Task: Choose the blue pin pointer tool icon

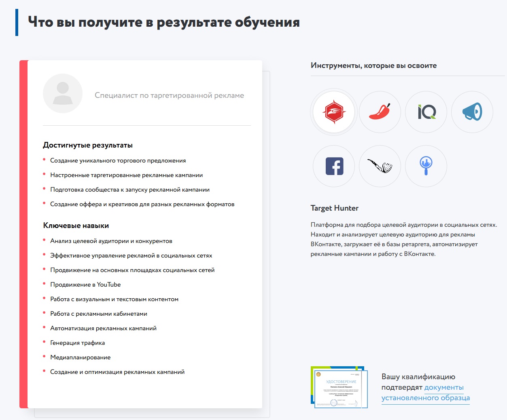Action: tap(426, 166)
